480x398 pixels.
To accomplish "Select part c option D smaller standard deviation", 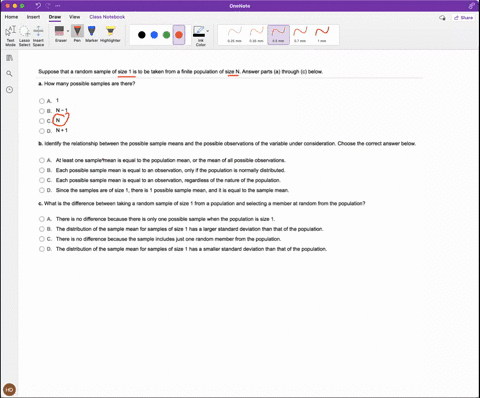I will [42, 249].
